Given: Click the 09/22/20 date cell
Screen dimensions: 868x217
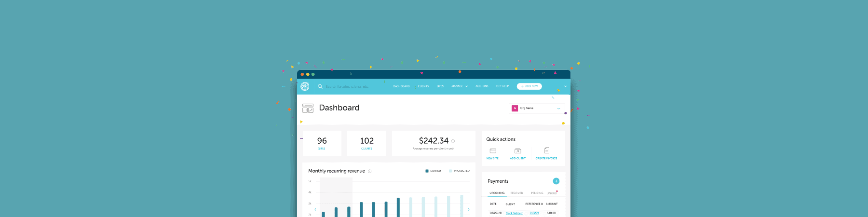Looking at the screenshot, I should pos(496,213).
